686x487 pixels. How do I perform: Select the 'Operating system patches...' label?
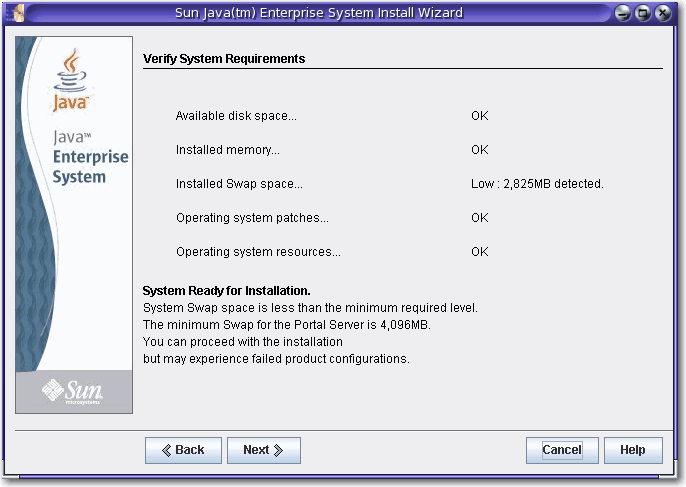[252, 218]
